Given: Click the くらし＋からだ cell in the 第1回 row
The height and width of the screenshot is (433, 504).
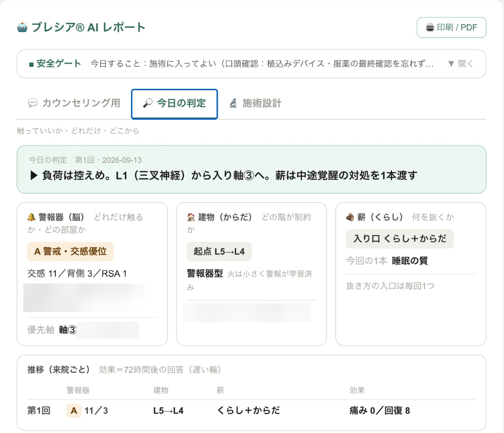Looking at the screenshot, I should click(x=249, y=411).
